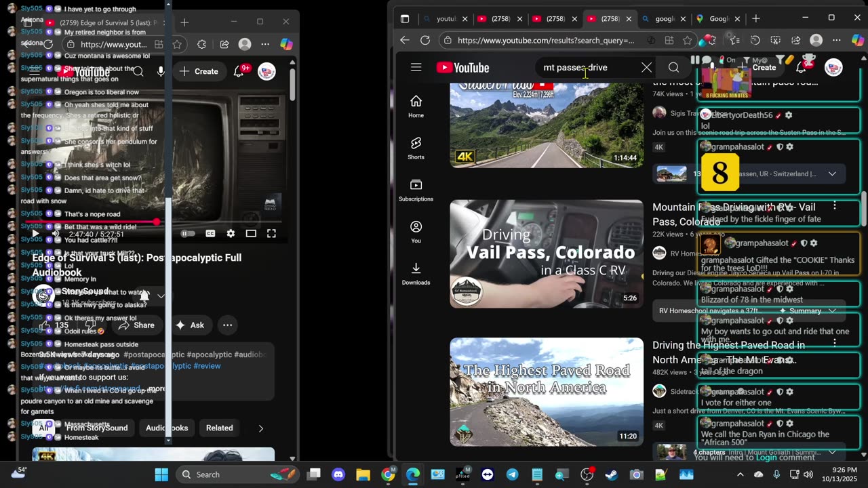Screen dimensions: 868x488
Task: Open a new tab in the right browser
Action: coord(756,18)
